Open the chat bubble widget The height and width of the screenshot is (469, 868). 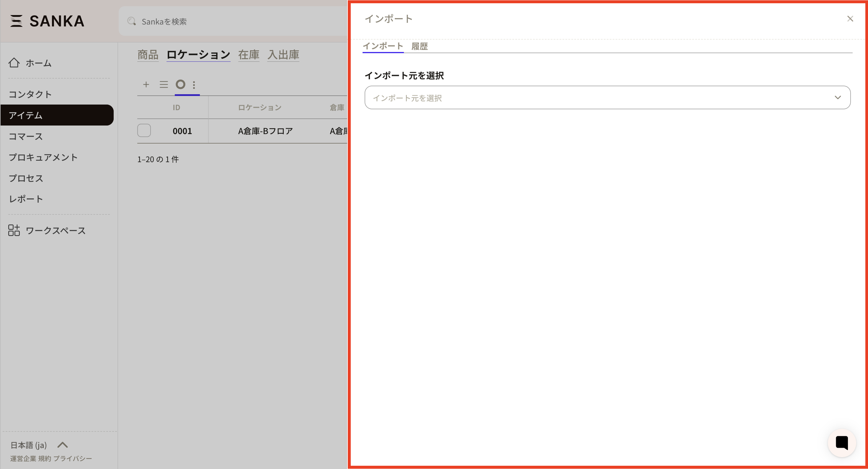click(841, 442)
